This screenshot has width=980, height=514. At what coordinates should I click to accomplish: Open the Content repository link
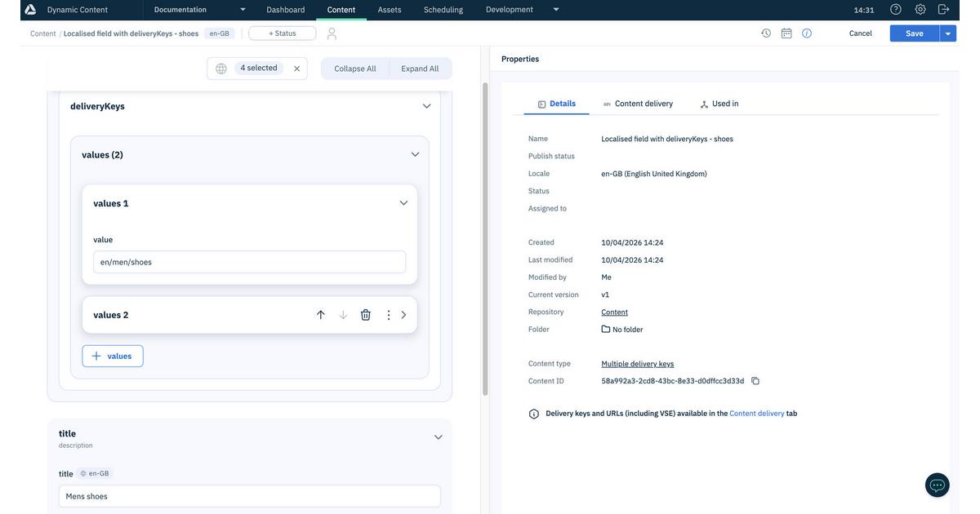615,312
